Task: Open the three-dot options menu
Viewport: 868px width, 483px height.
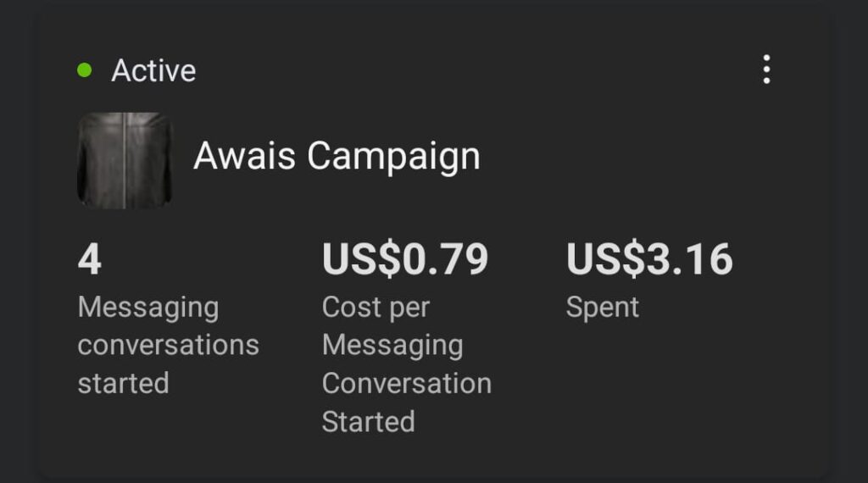Action: [x=766, y=69]
